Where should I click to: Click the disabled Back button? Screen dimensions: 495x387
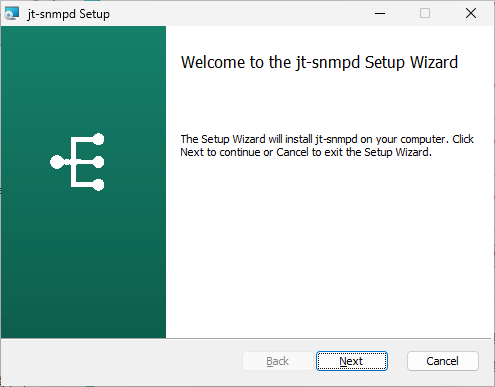[x=278, y=361]
